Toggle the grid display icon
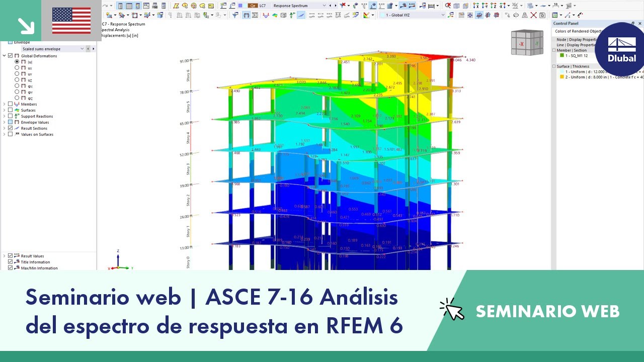Viewport: 644px width, 362px height. [x=461, y=15]
